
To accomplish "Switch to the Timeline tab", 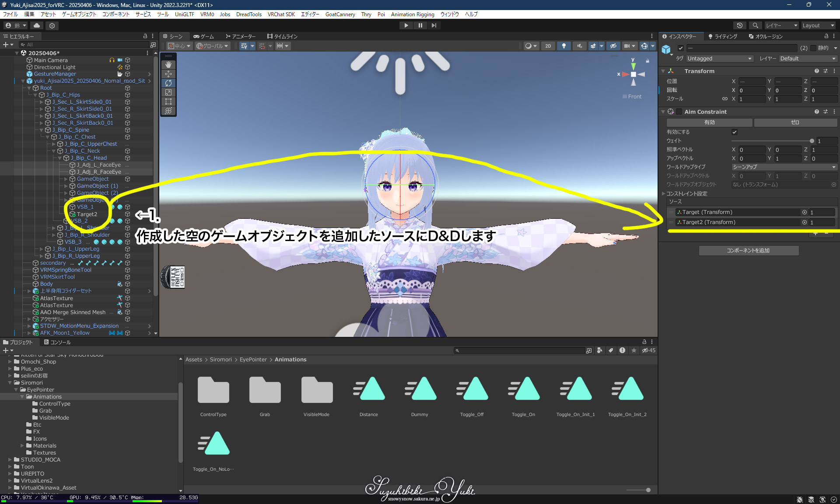I will pyautogui.click(x=282, y=36).
